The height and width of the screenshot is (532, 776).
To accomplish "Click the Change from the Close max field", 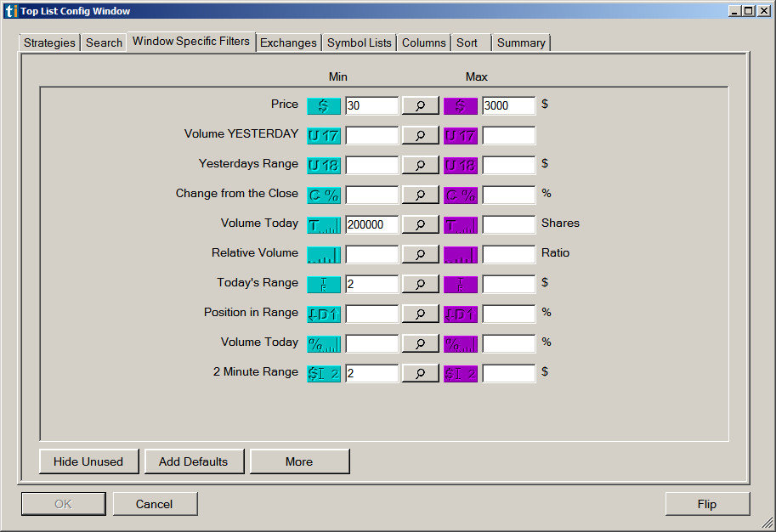I will coord(509,195).
